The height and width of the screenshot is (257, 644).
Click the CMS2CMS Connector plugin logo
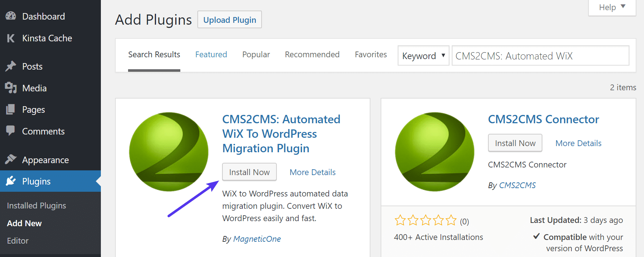[435, 152]
